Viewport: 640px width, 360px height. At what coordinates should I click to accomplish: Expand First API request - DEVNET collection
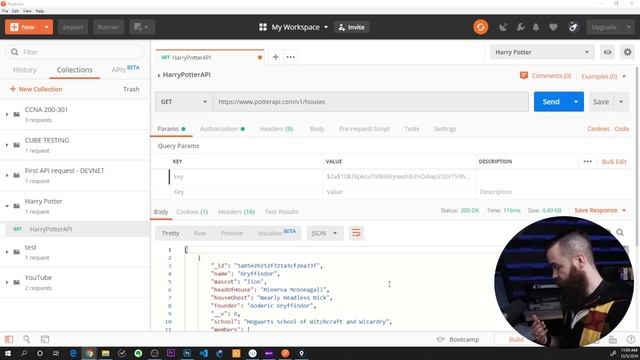coord(7,176)
